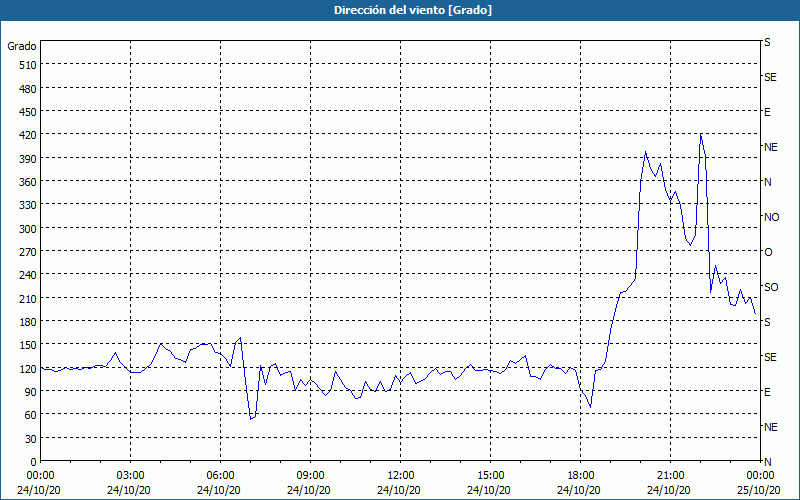This screenshot has height=500, width=800.
Task: Choose the 15:00 time axis label
Action: click(x=490, y=476)
